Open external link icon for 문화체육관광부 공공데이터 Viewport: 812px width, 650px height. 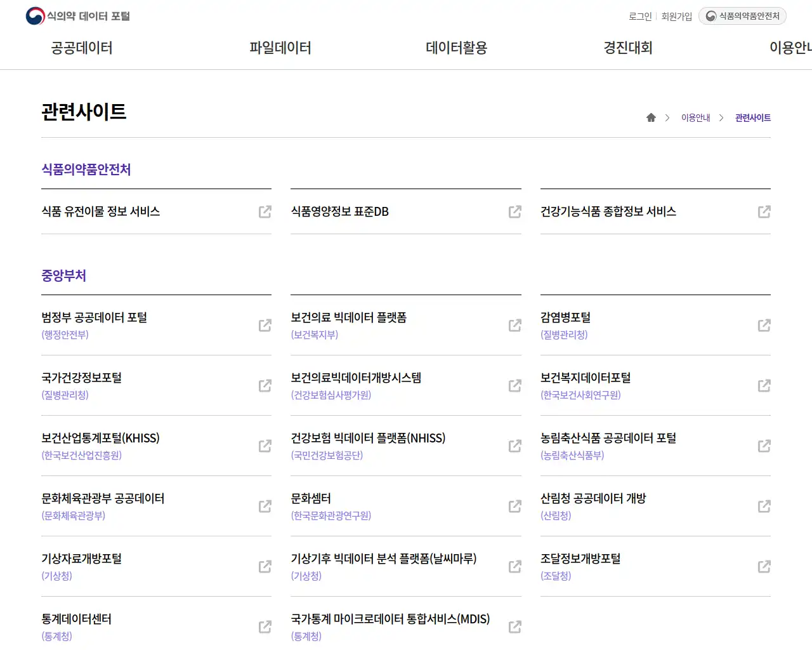(265, 506)
